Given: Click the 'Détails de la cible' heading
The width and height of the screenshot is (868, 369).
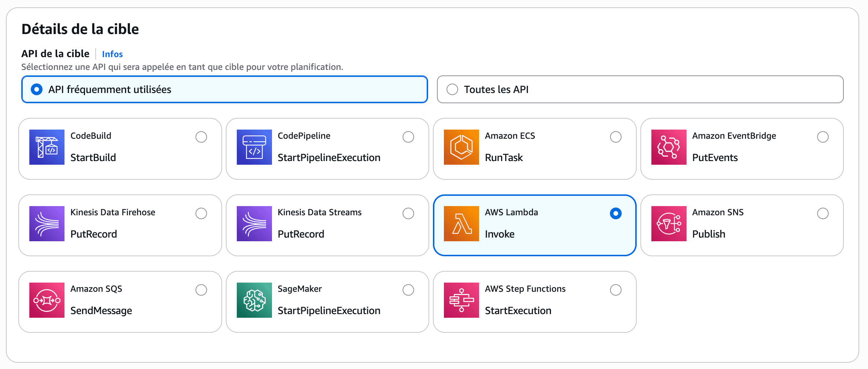Looking at the screenshot, I should (x=80, y=29).
